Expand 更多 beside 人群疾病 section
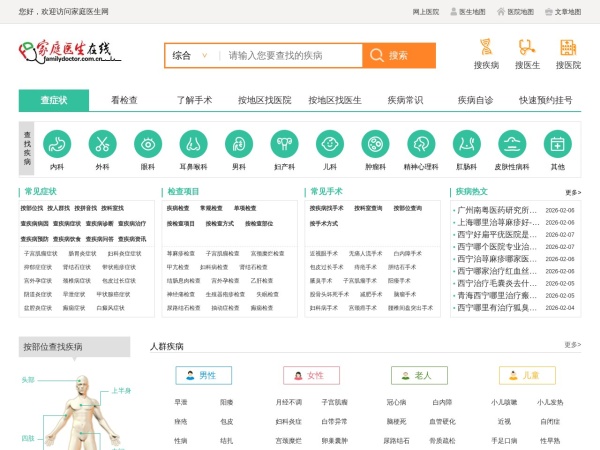The height and width of the screenshot is (450, 600). coord(572,345)
